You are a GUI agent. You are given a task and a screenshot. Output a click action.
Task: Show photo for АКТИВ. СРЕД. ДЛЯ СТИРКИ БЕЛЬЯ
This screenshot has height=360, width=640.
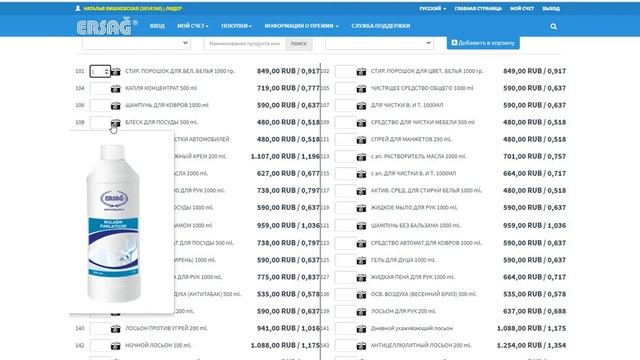pyautogui.click(x=361, y=191)
